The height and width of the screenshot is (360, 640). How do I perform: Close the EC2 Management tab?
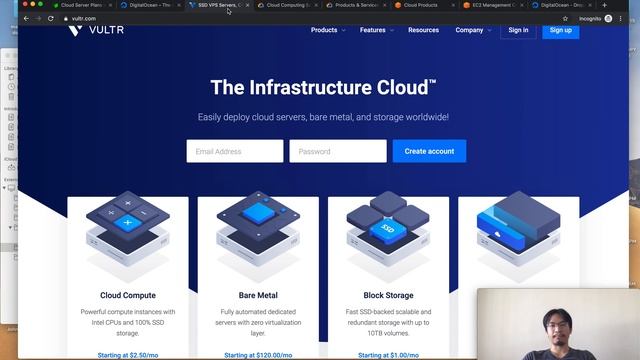[522, 5]
